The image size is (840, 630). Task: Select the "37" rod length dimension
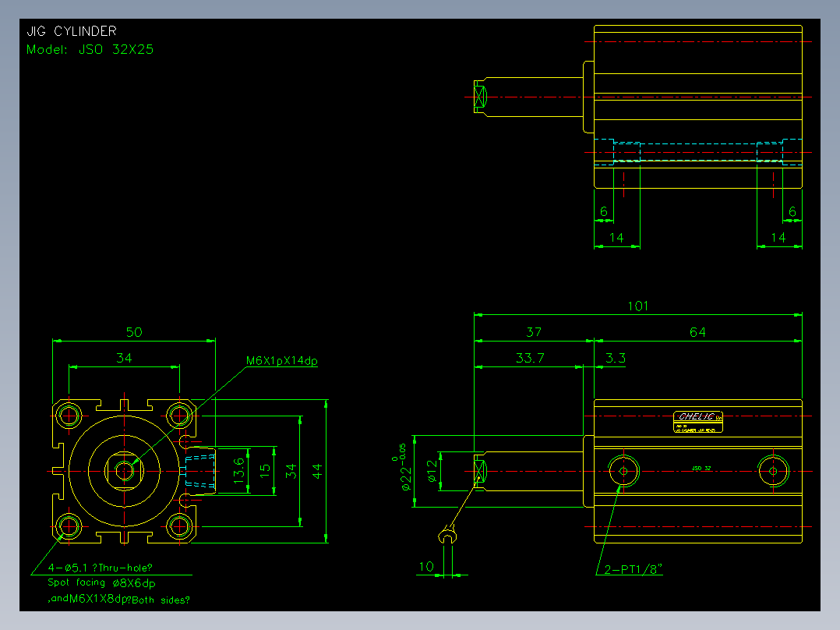click(x=534, y=332)
